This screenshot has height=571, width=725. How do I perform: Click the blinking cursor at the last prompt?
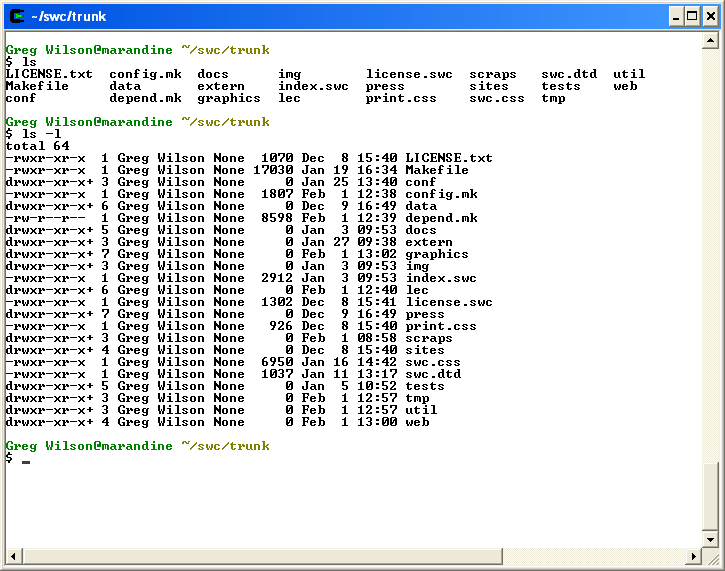pyautogui.click(x=26, y=460)
